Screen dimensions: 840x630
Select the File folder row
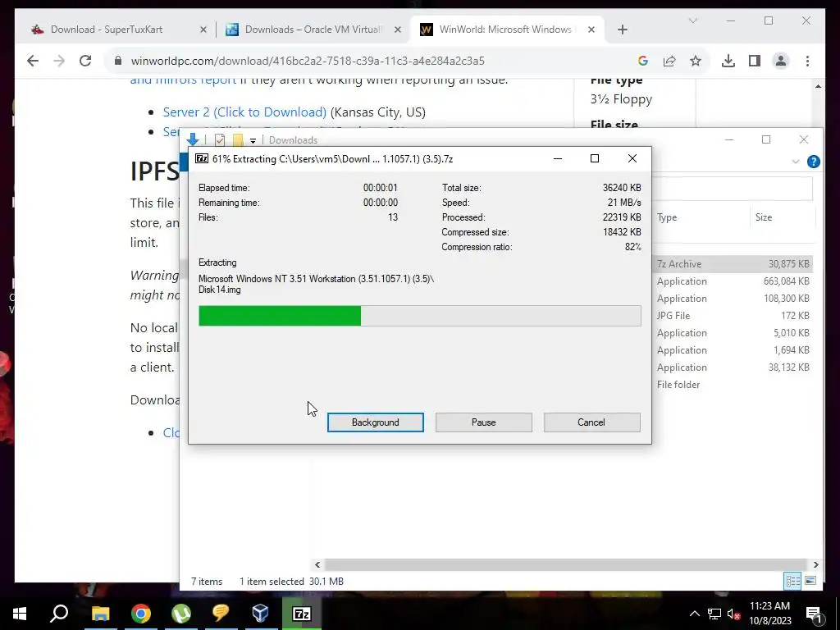coord(733,384)
